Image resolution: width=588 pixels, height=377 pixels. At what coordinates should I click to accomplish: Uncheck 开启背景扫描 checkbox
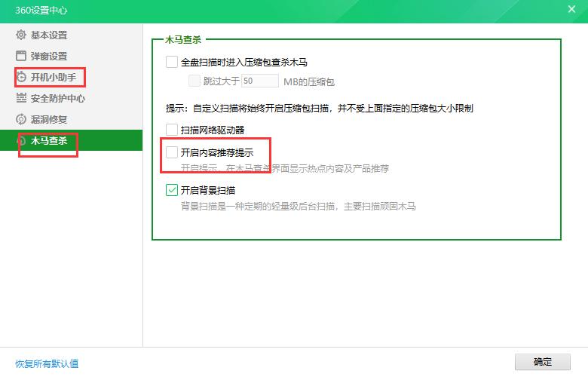172,190
